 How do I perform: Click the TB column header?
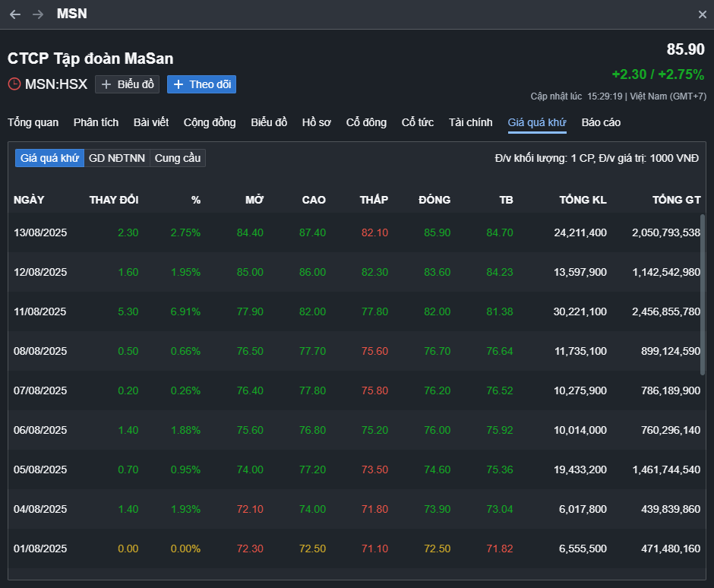pyautogui.click(x=507, y=200)
